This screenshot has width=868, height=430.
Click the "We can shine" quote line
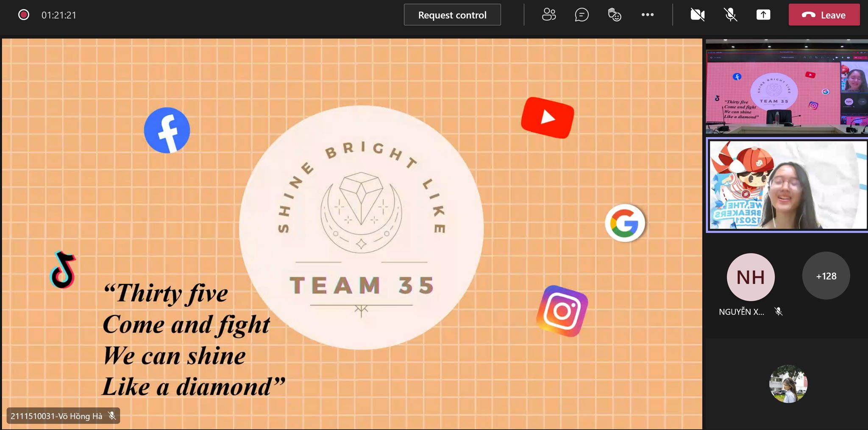(174, 356)
